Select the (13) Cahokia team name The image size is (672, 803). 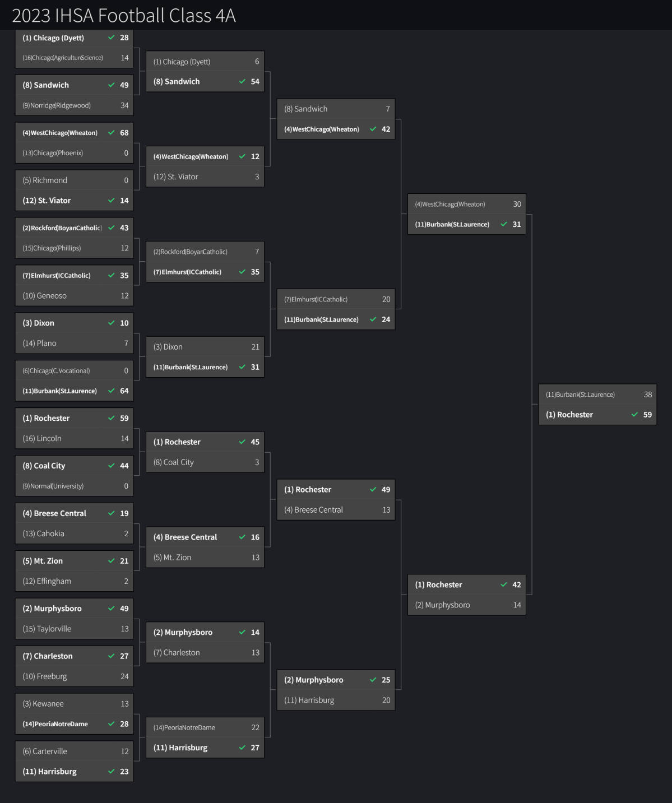(x=43, y=533)
